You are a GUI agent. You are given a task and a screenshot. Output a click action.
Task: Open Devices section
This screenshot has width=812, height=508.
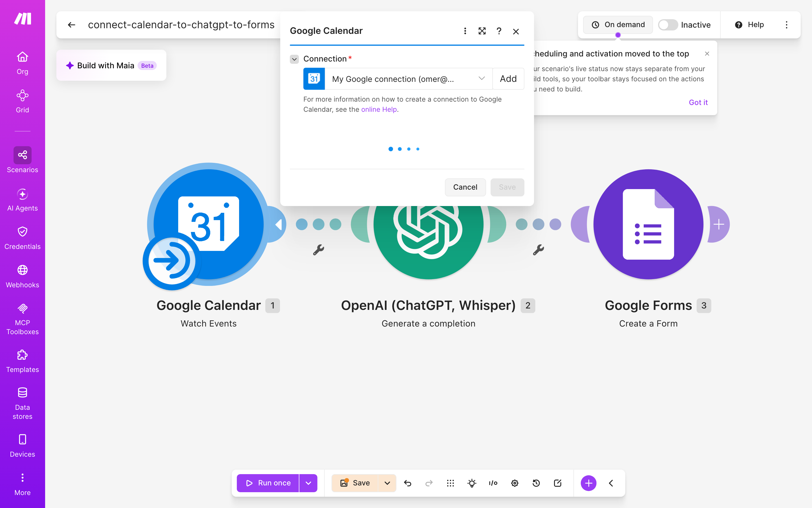[x=23, y=446]
